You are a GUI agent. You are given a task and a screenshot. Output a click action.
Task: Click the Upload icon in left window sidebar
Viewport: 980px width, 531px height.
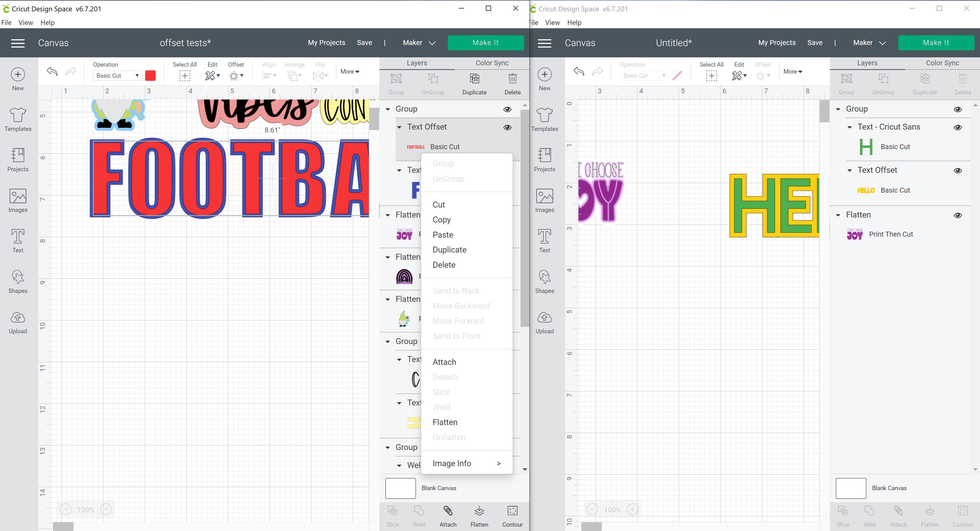(18, 318)
